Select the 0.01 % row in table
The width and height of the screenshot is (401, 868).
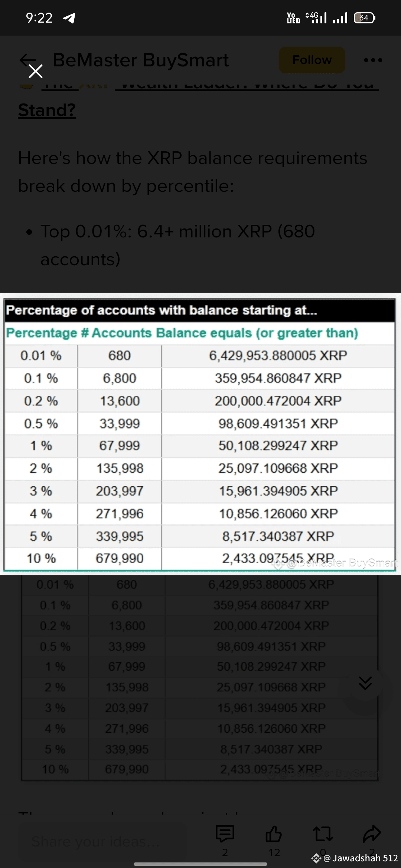200,356
